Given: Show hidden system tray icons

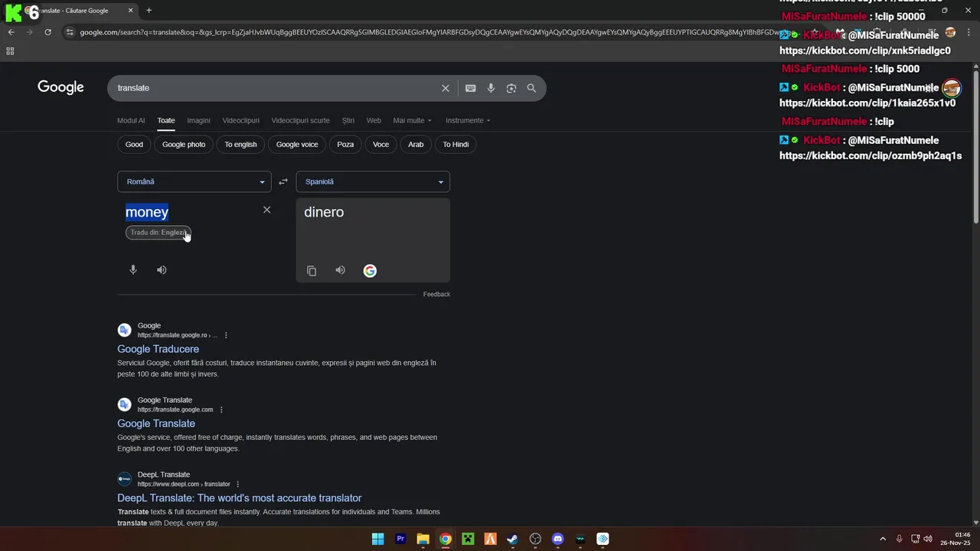Looking at the screenshot, I should [x=883, y=539].
